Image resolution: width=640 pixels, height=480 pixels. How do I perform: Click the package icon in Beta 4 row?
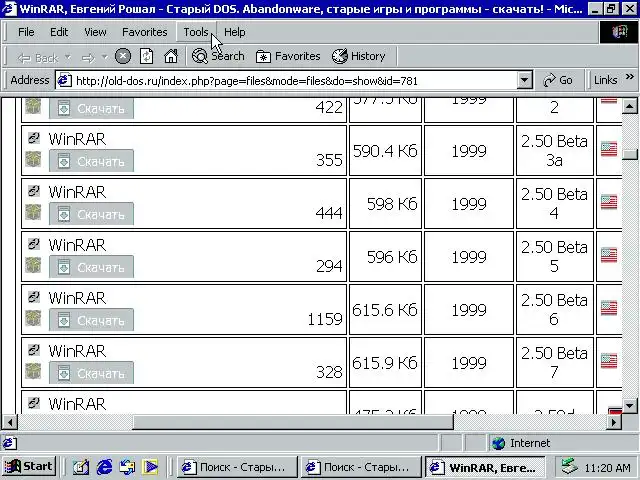click(x=33, y=212)
